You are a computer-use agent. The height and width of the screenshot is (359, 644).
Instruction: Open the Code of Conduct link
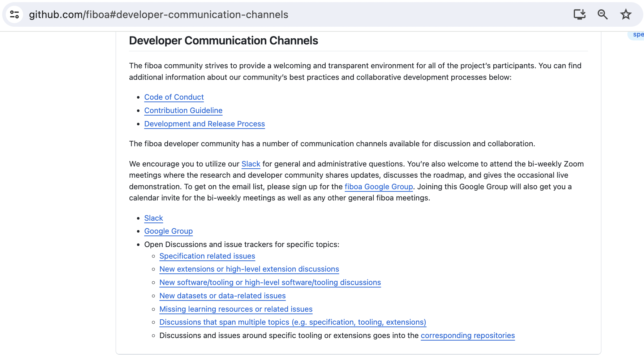coord(174,97)
